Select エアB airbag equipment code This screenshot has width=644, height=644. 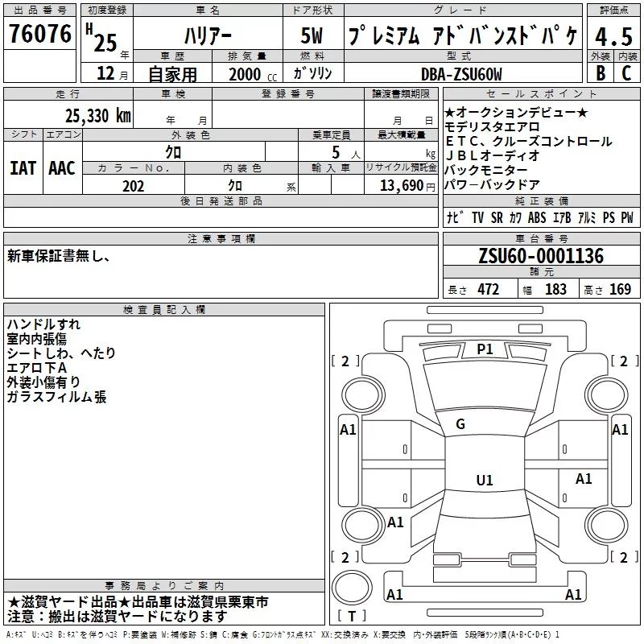562,217
